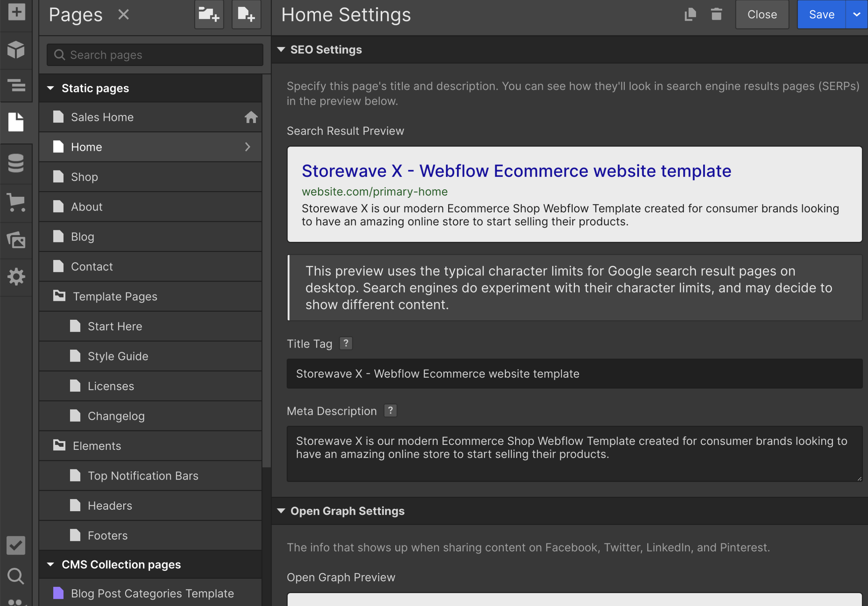Click the Shop page file icon
This screenshot has height=606, width=868.
click(58, 177)
